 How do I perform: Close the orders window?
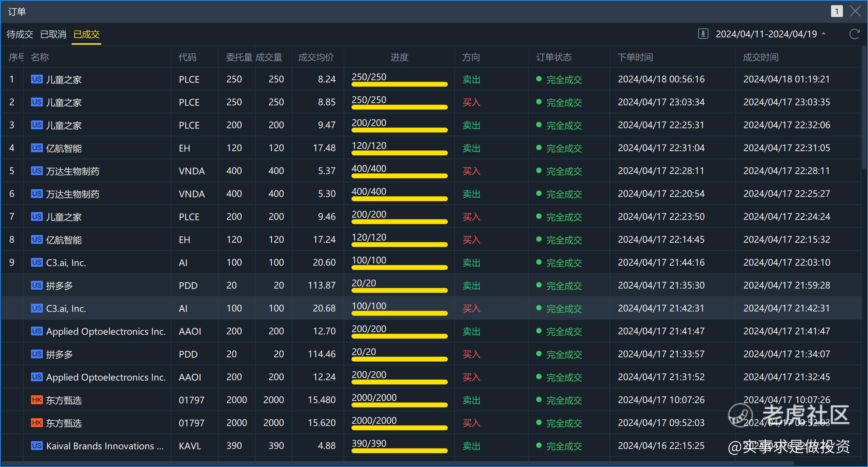coord(855,11)
